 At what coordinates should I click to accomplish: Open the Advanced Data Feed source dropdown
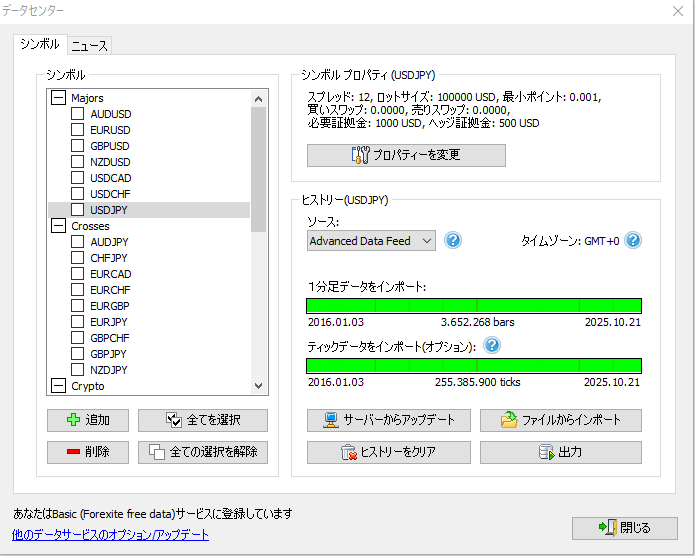(x=371, y=241)
